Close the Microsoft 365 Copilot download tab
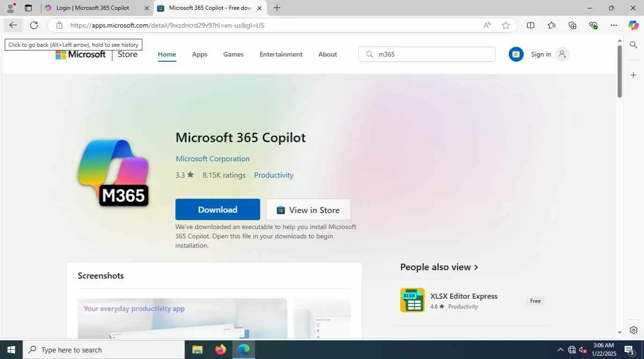The height and width of the screenshot is (359, 644). [x=259, y=8]
